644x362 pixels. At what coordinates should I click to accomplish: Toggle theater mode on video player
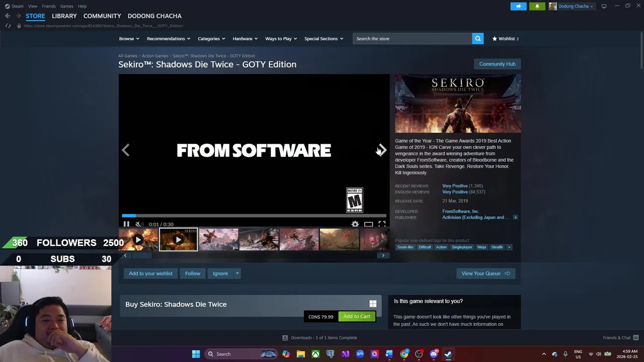point(369,224)
